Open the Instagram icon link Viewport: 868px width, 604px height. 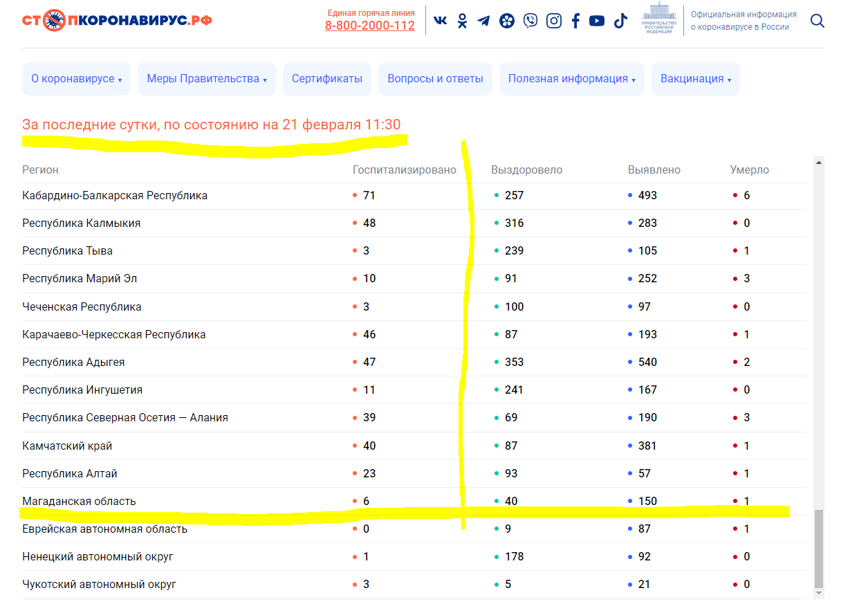point(554,21)
